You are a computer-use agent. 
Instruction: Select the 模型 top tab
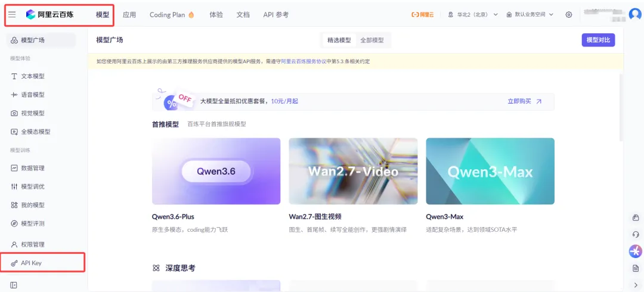103,14
